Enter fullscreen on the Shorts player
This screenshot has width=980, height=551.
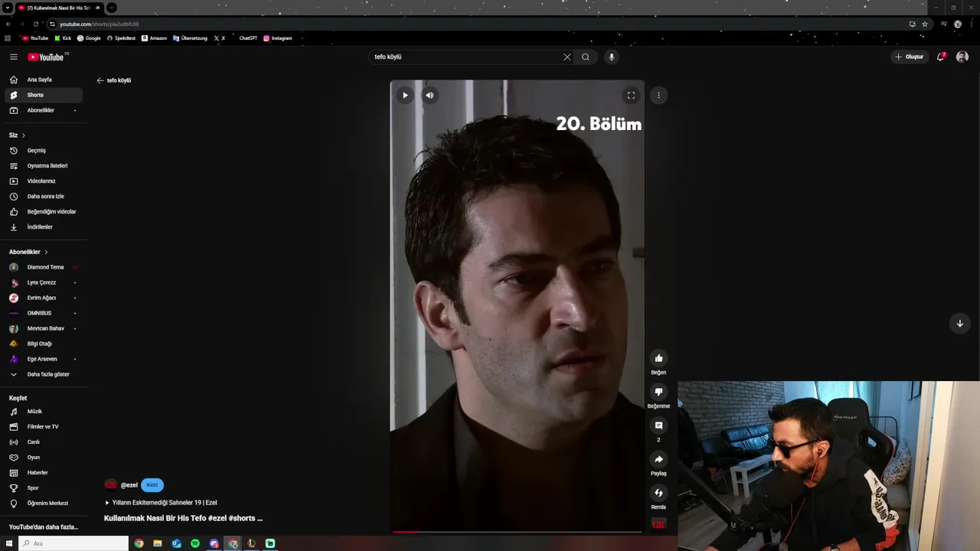pos(631,96)
